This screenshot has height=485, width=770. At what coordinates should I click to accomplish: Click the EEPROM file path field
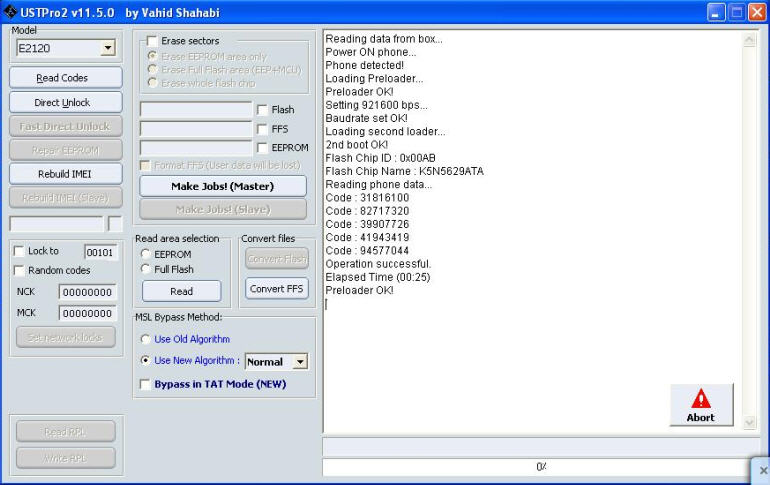pos(196,147)
